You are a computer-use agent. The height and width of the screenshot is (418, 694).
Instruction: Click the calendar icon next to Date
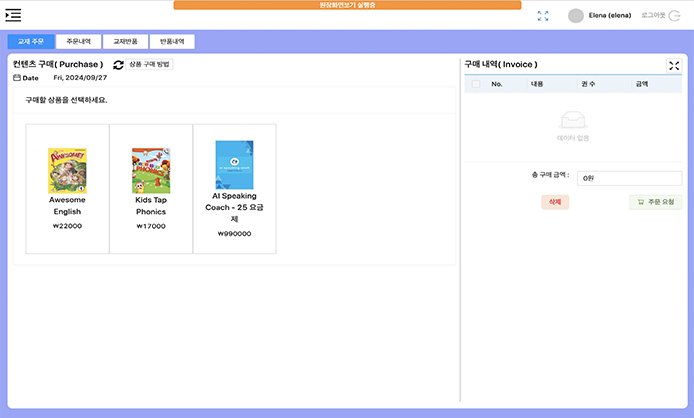click(17, 78)
